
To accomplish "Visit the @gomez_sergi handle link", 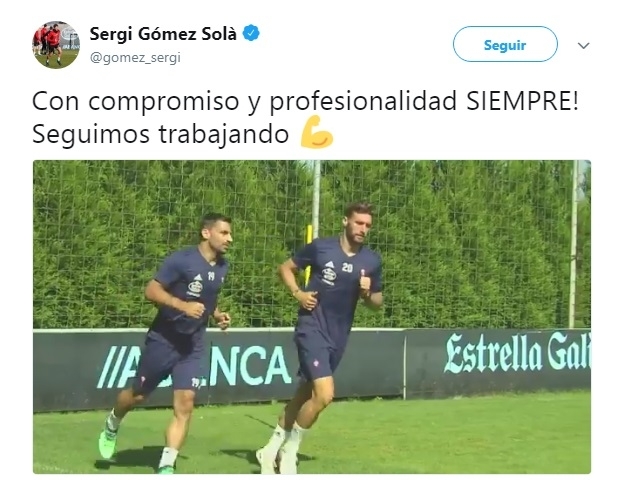I will click(135, 58).
